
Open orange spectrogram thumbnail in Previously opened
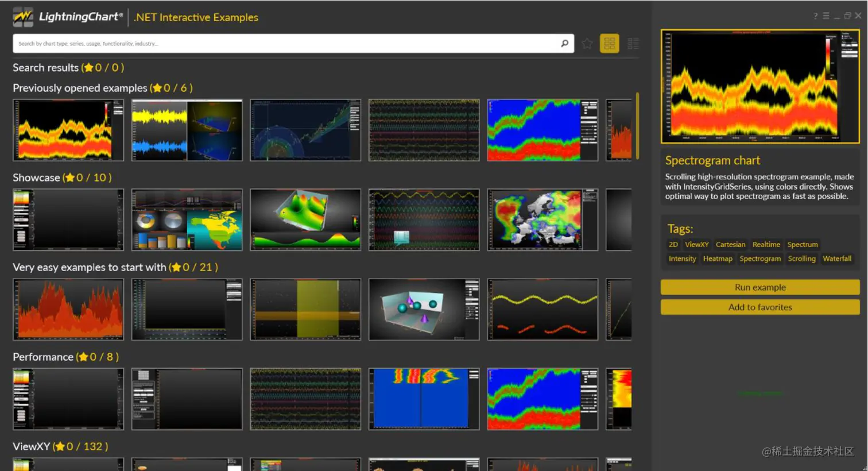point(68,130)
